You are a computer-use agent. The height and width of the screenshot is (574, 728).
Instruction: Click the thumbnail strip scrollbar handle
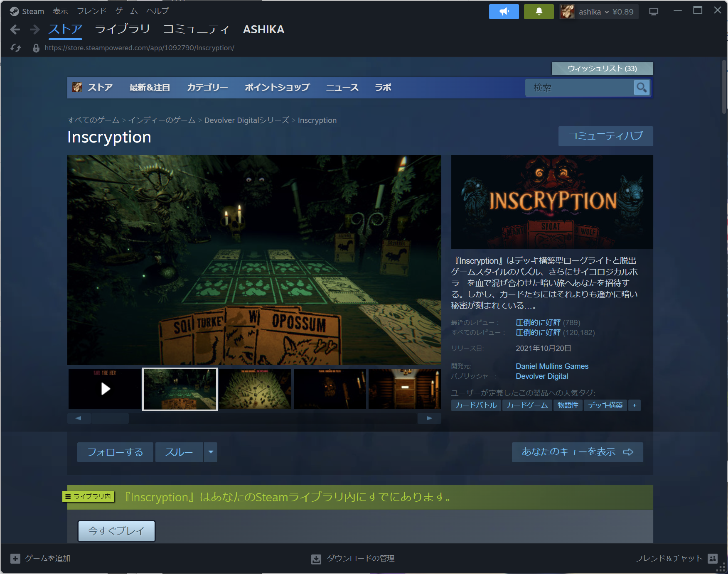tap(110, 418)
